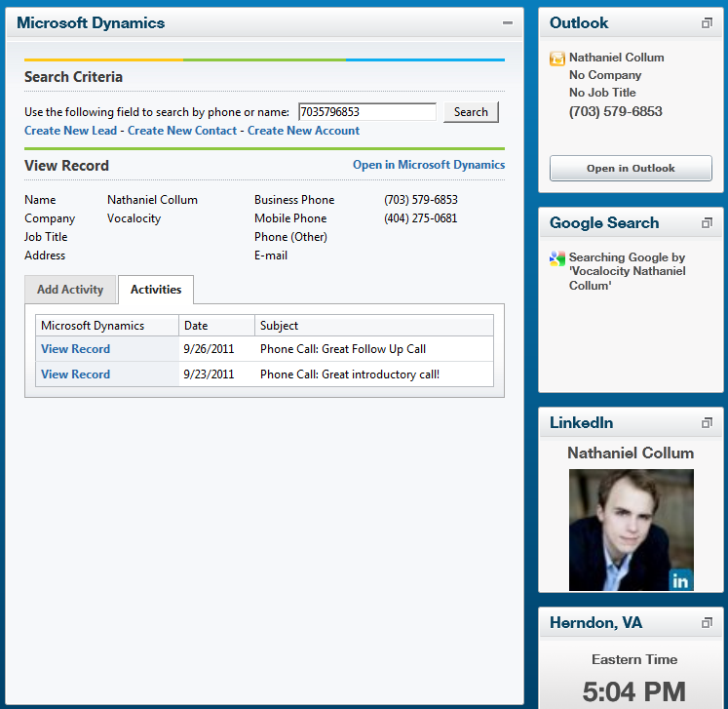Image resolution: width=728 pixels, height=709 pixels.
Task: Click the name value in View Record
Action: pyautogui.click(x=152, y=200)
